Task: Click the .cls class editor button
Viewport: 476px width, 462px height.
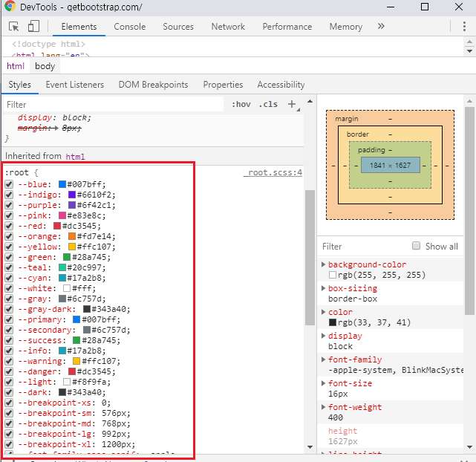Action: click(x=268, y=104)
